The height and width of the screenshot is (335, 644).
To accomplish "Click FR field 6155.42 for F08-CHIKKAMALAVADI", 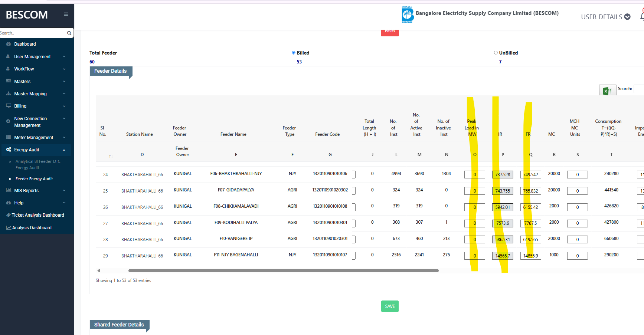I will click(530, 207).
